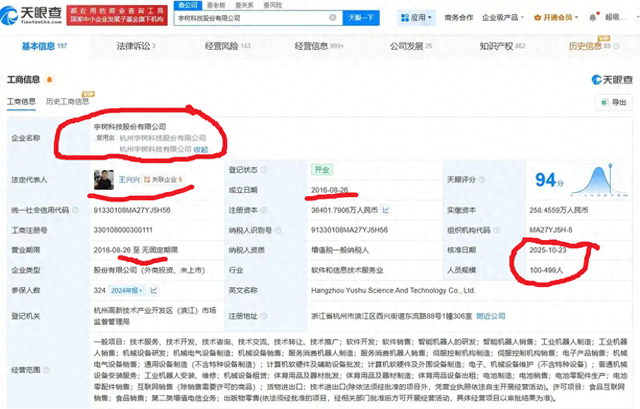The width and height of the screenshot is (640, 409).
Task: Click the Excel icon on the 导出 button
Action: coord(605,102)
